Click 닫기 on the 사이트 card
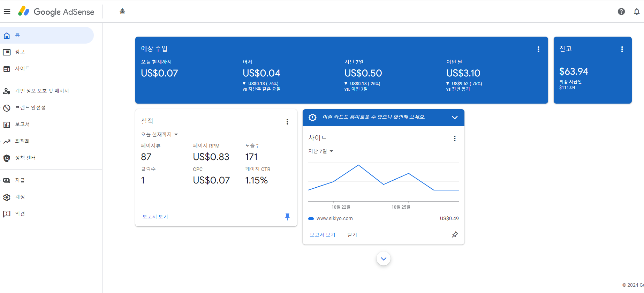 pos(352,235)
